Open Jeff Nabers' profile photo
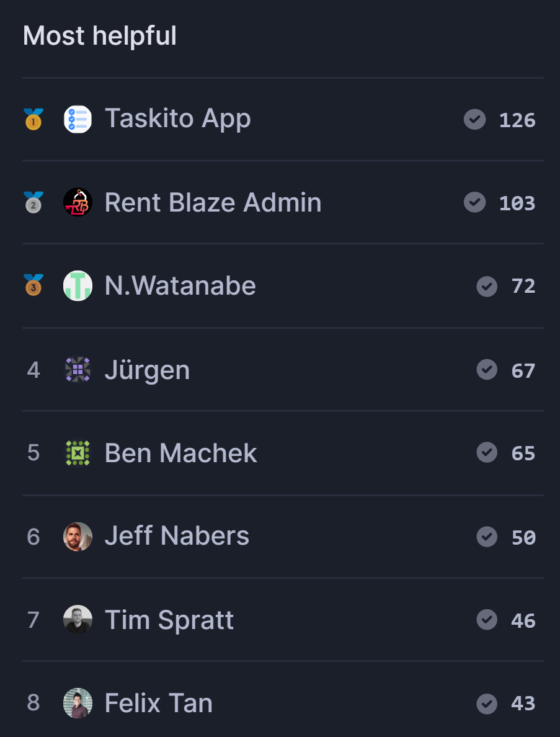This screenshot has height=737, width=560. 78,536
